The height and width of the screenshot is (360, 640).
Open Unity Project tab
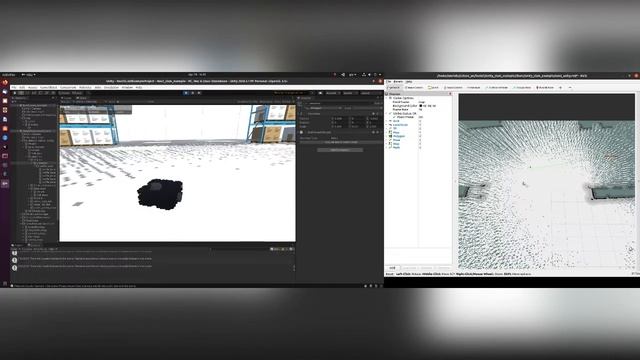[x=18, y=245]
